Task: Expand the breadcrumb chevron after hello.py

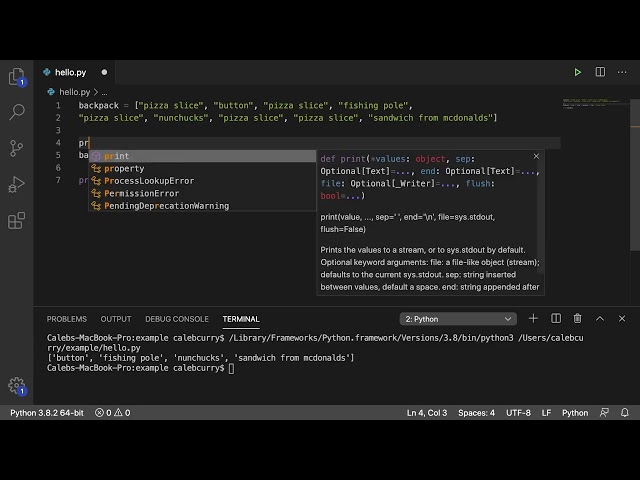Action: tap(96, 92)
